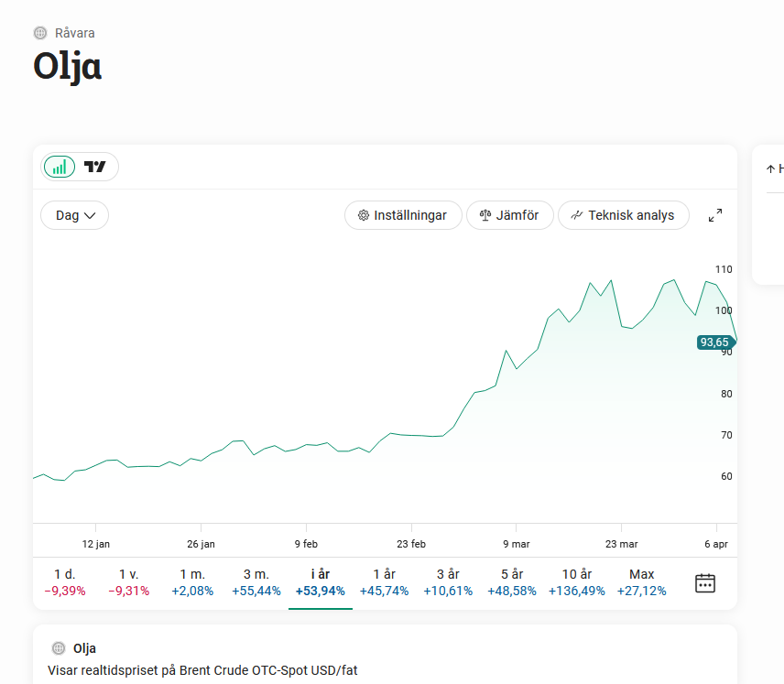The width and height of the screenshot is (784, 684).
Task: Select the 5 år period tab
Action: tap(512, 582)
